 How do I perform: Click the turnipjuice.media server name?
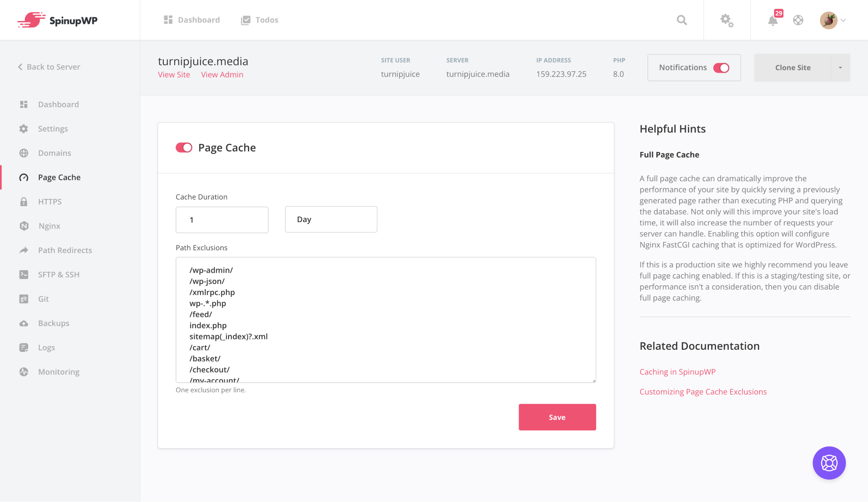pos(478,74)
